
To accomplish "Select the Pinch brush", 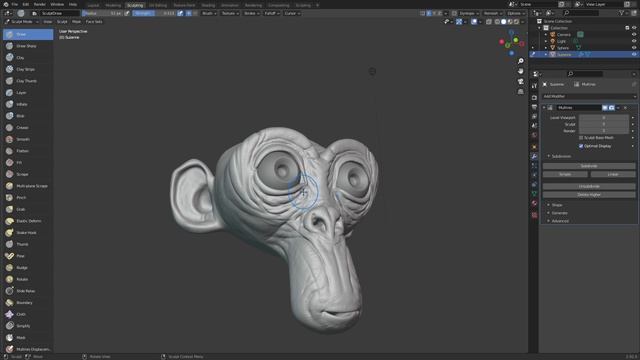I will tap(28, 198).
